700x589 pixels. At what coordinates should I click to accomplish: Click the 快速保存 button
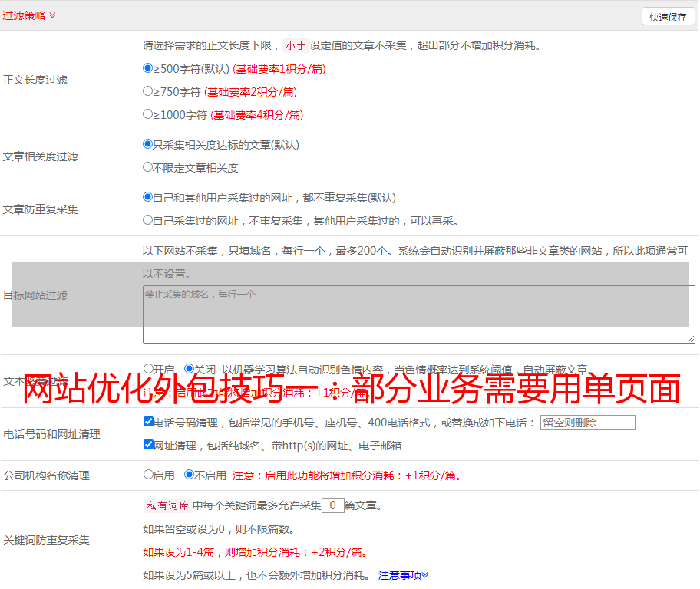668,17
